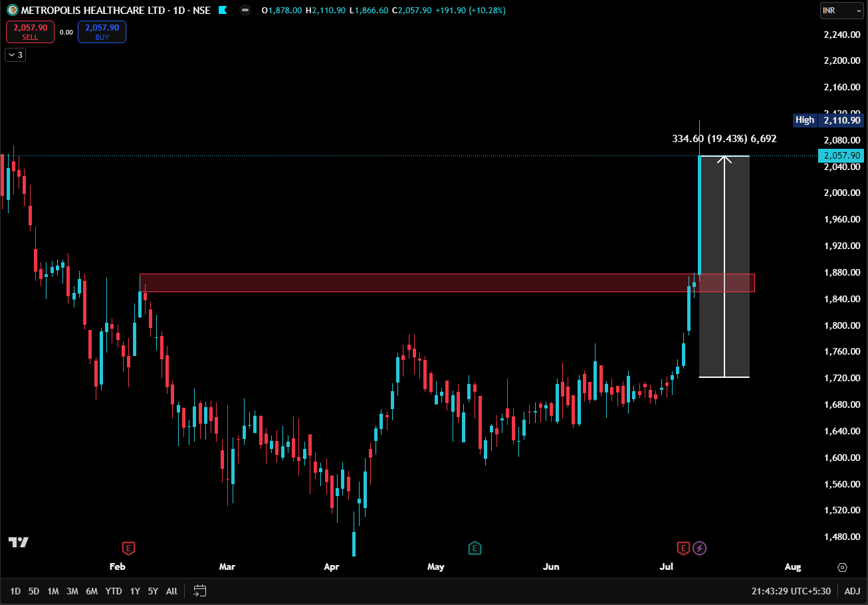868x605 pixels.
Task: Click the May label on time axis
Action: 436,566
